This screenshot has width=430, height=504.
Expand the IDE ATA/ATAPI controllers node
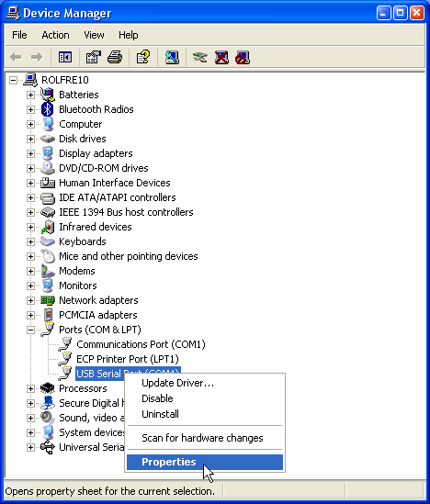(x=30, y=197)
